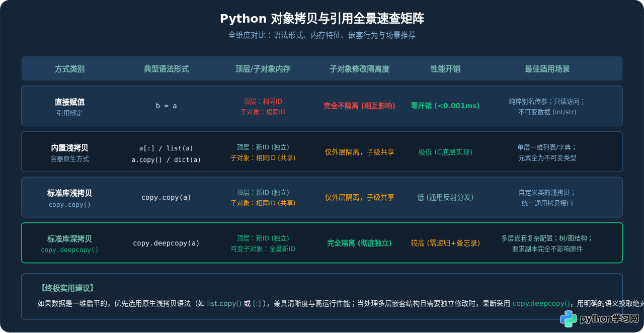
Task: Click the 'b = a' syntax cell
Action: (166, 106)
